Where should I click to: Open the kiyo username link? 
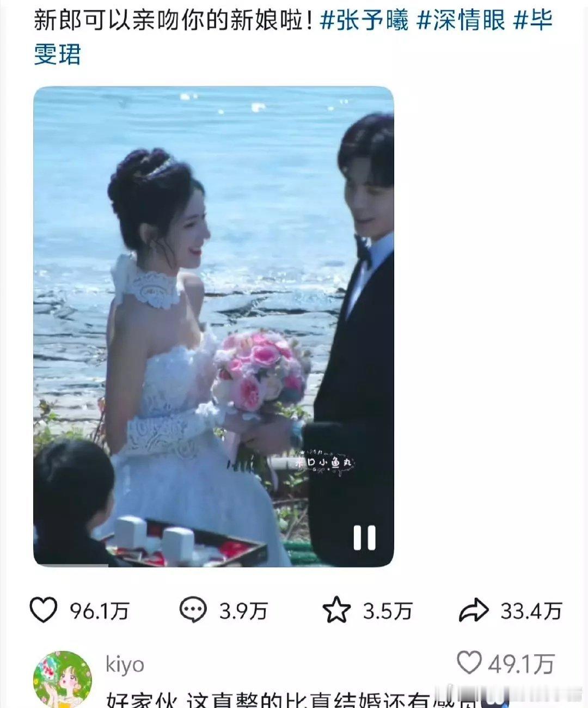[x=125, y=664]
